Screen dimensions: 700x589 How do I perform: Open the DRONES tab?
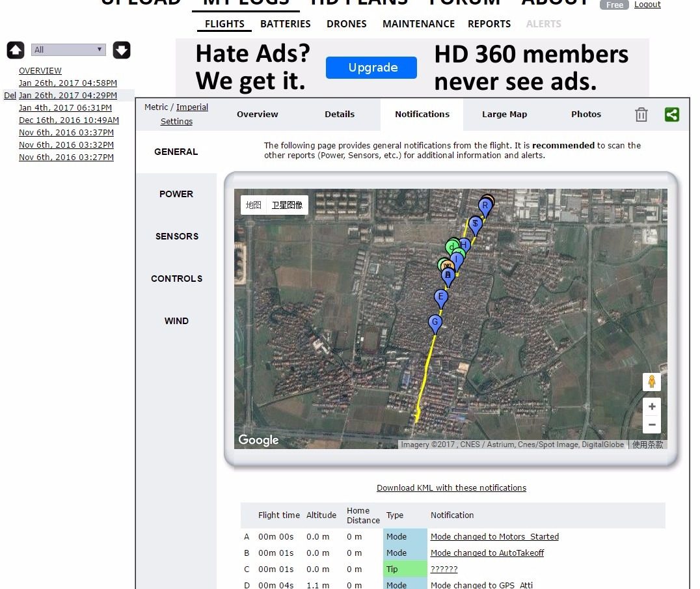coord(347,24)
